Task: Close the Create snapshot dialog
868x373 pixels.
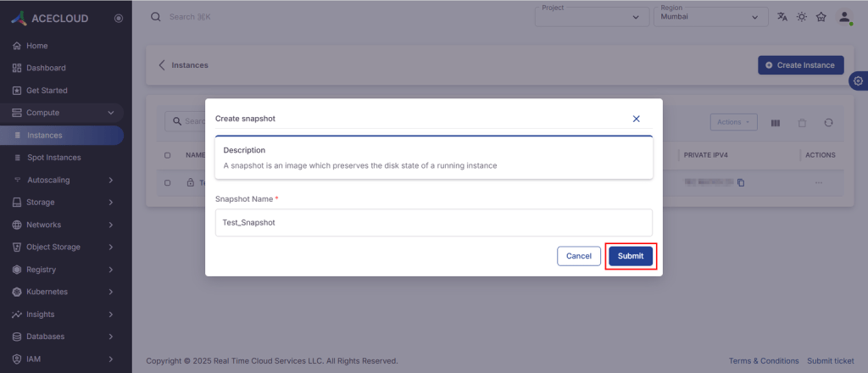Action: click(x=636, y=119)
